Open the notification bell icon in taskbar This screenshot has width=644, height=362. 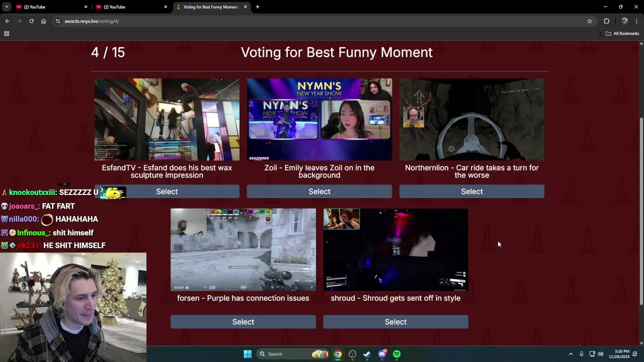pyautogui.click(x=635, y=354)
